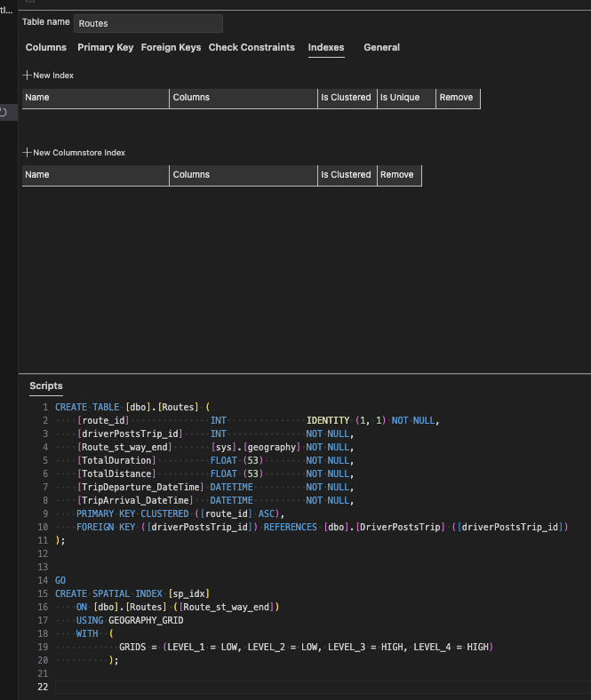
Task: Click the Columns header in indexes table
Action: pyautogui.click(x=244, y=98)
